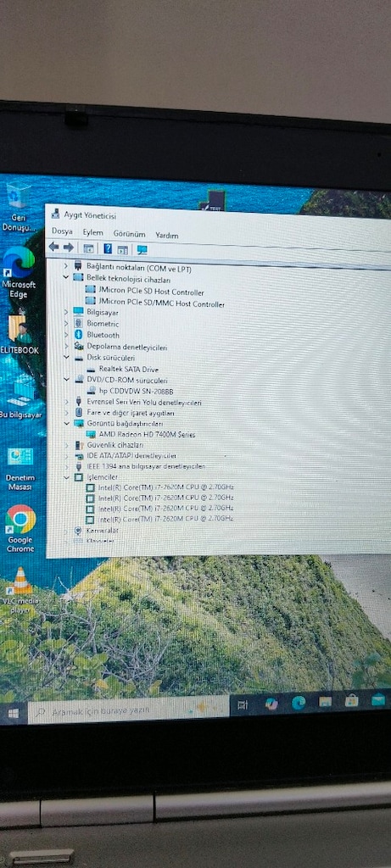Open the Geri Dönüşüm recycle bin desktop icon

pos(19,209)
